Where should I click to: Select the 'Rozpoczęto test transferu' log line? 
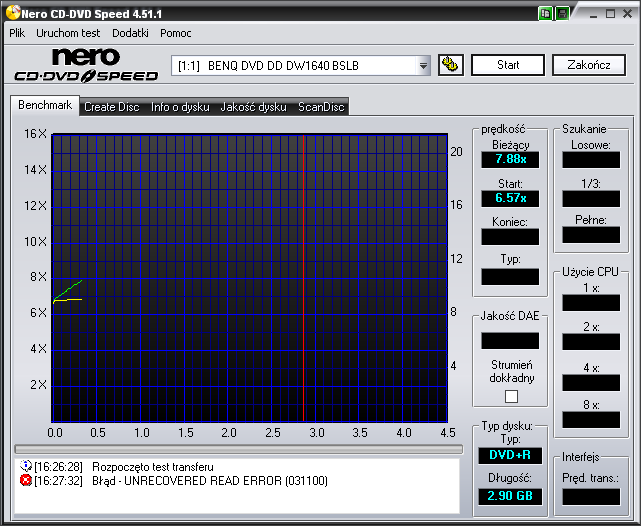152,467
